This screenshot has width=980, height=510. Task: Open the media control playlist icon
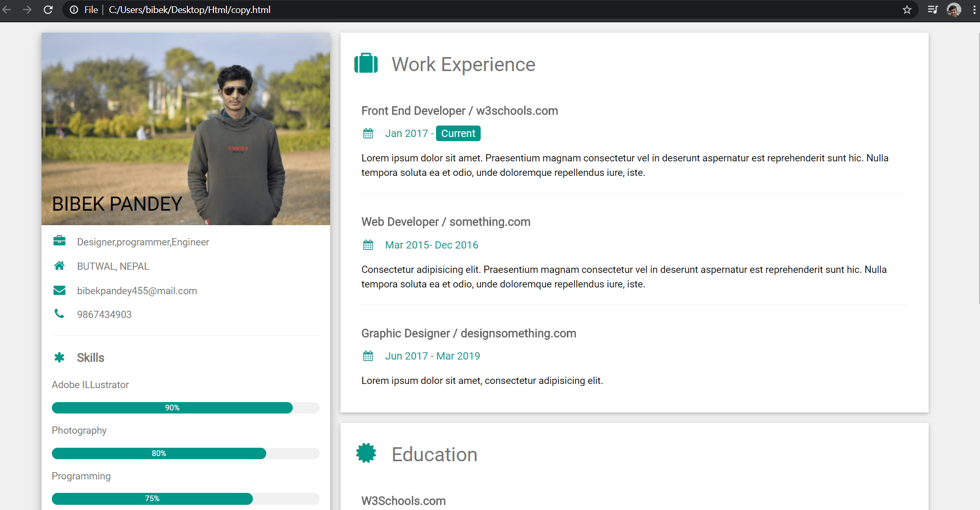[x=932, y=10]
